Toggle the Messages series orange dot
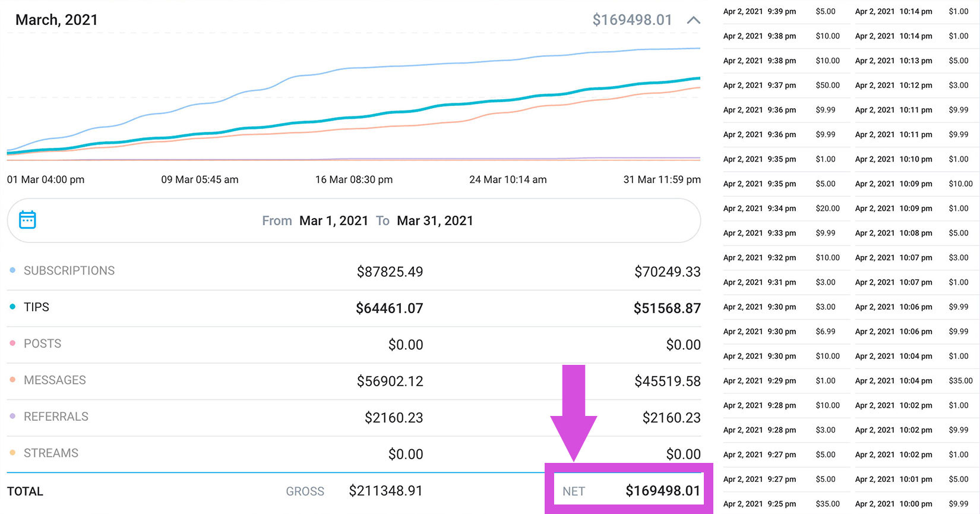Image resolution: width=980 pixels, height=514 pixels. [12, 380]
